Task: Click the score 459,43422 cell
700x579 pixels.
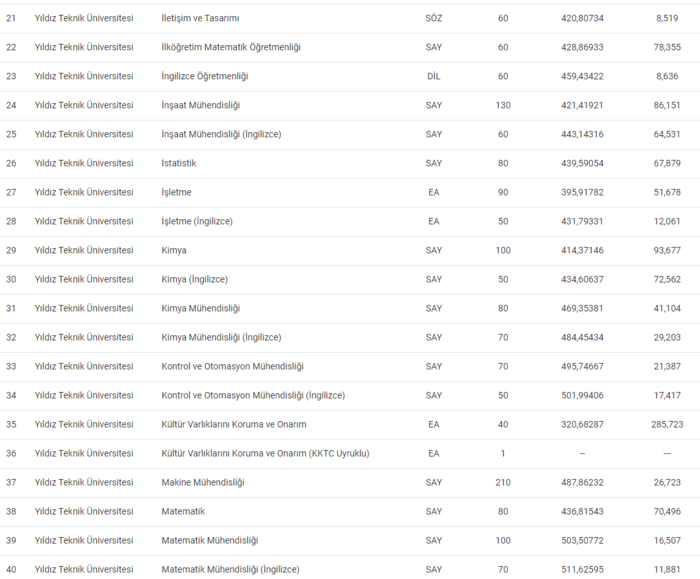Action: 582,76
